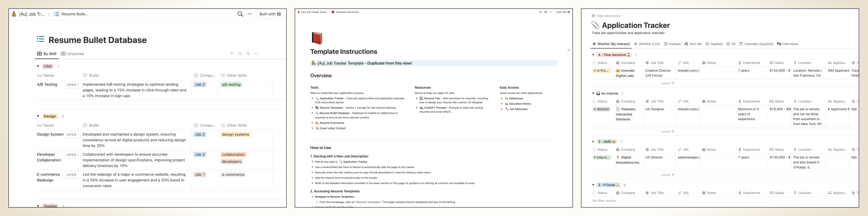Select the sort icon in the database toolbar
868x216 pixels.
coord(240,53)
